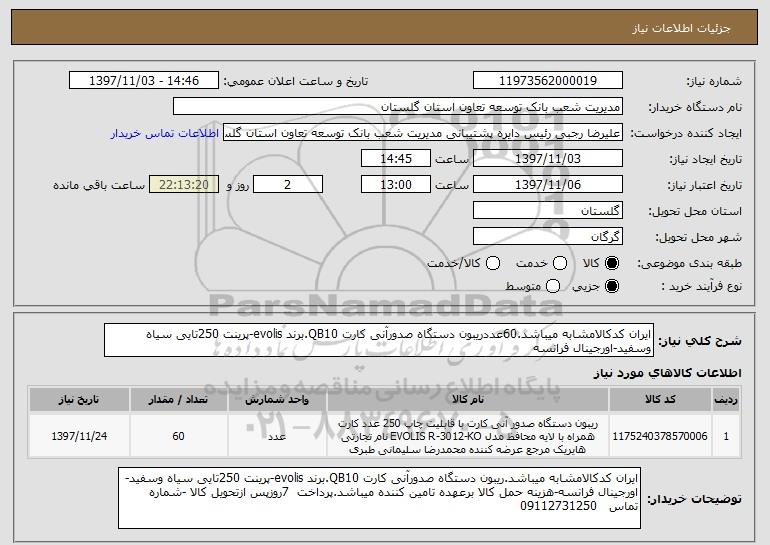Click the ردیف column header
The height and width of the screenshot is (545, 770).
(726, 400)
